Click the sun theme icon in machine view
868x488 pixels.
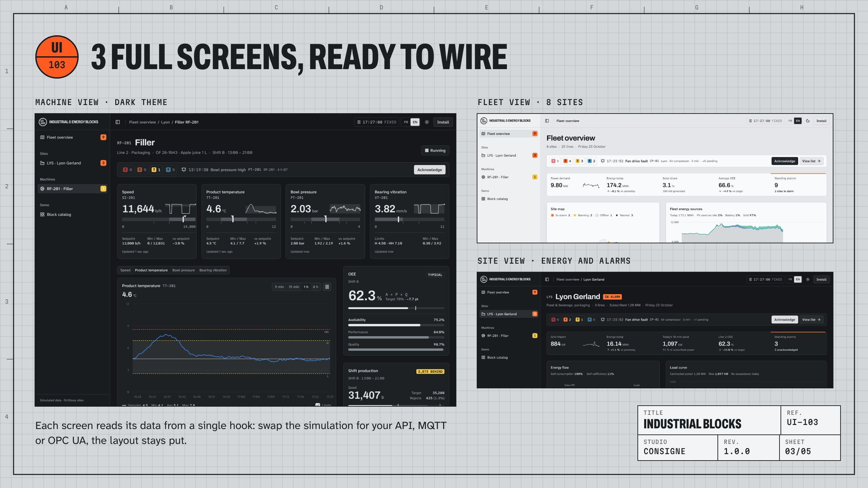[427, 122]
